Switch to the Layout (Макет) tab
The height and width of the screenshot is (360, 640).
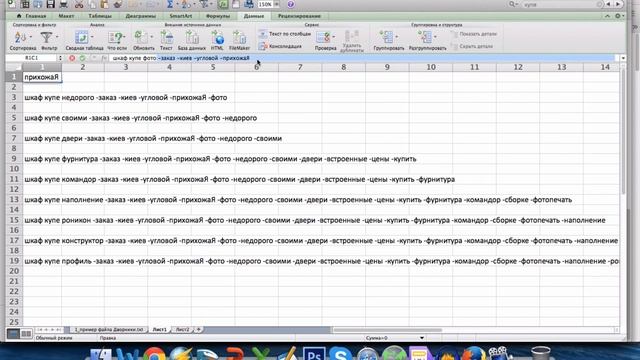66,16
